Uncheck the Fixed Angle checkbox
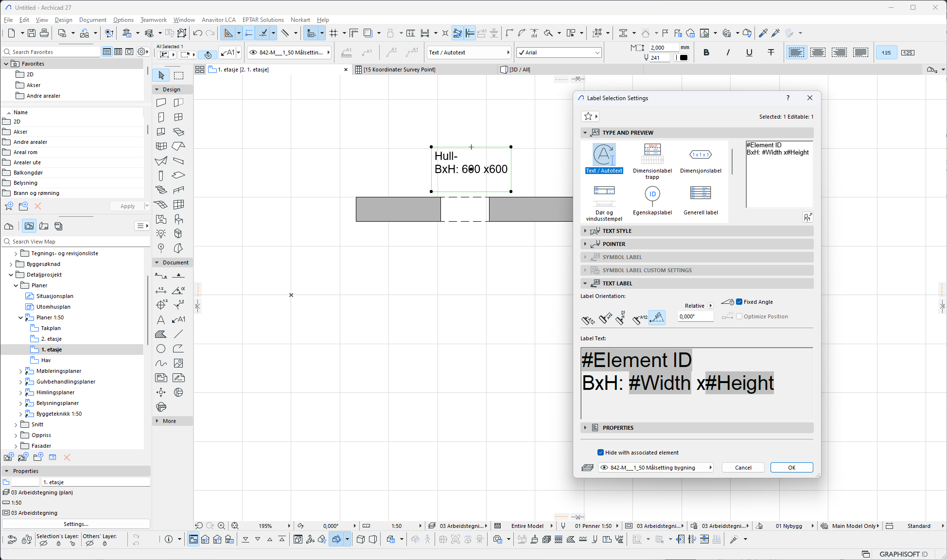This screenshot has height=560, width=947. pos(739,302)
